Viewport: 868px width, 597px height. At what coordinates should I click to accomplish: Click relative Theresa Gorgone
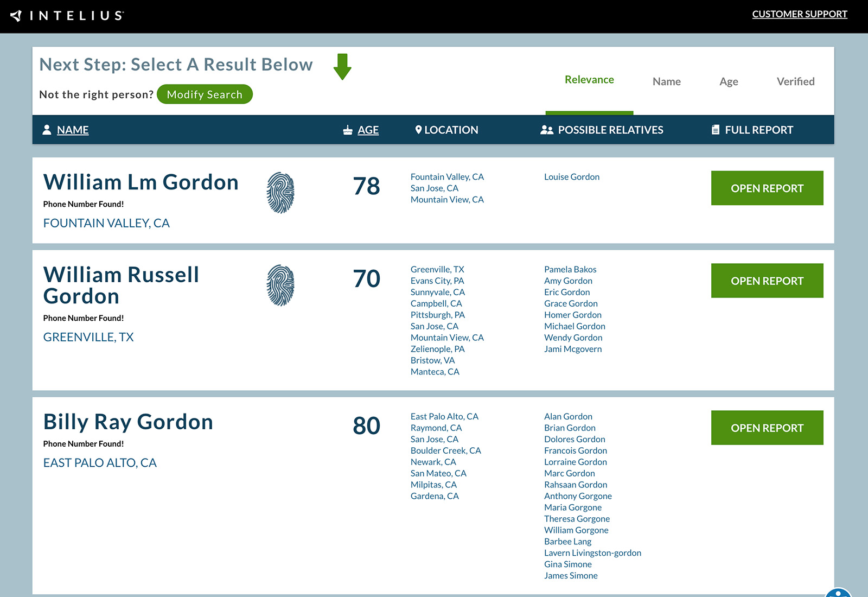[x=577, y=519]
